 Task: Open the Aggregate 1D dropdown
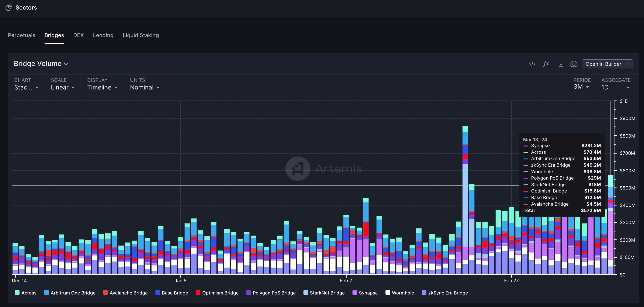(616, 84)
